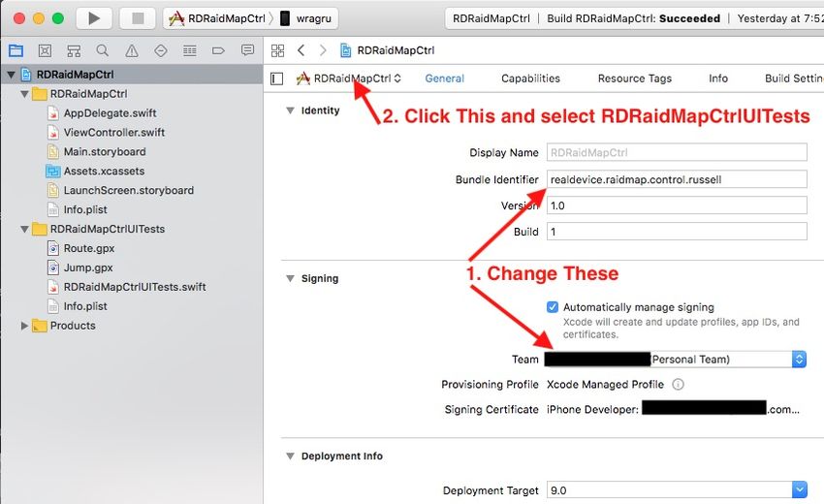This screenshot has height=504, width=824.
Task: Switch to the Resource Tags tab
Action: 635,79
